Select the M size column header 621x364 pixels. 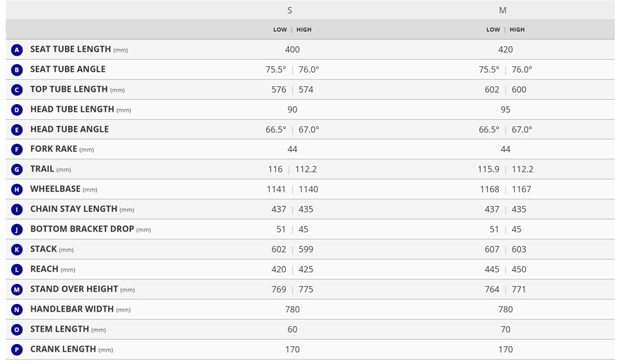point(503,10)
